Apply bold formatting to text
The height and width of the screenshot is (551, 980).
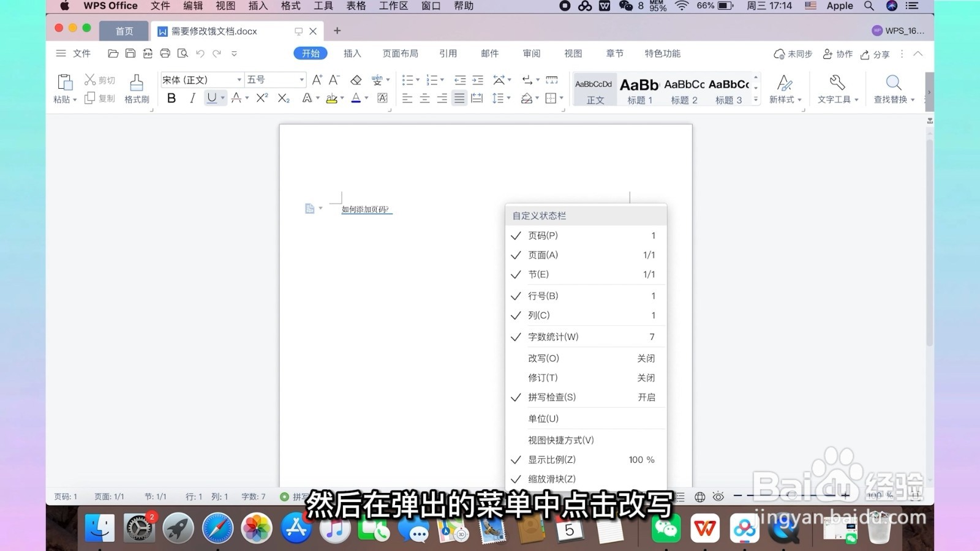click(171, 97)
